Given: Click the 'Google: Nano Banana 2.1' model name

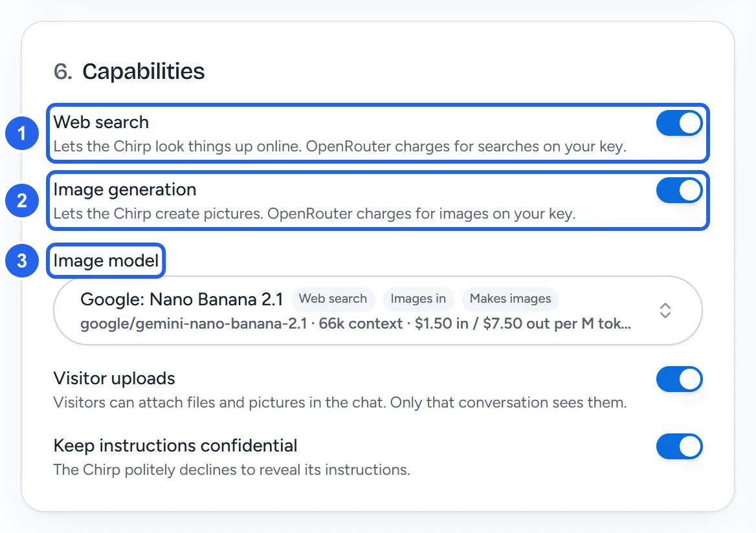Looking at the screenshot, I should click(x=182, y=299).
